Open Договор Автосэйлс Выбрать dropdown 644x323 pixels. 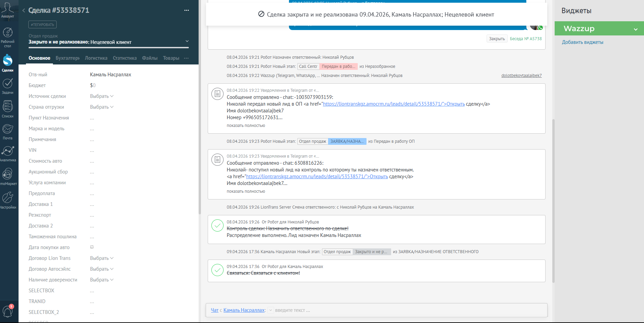pos(101,269)
